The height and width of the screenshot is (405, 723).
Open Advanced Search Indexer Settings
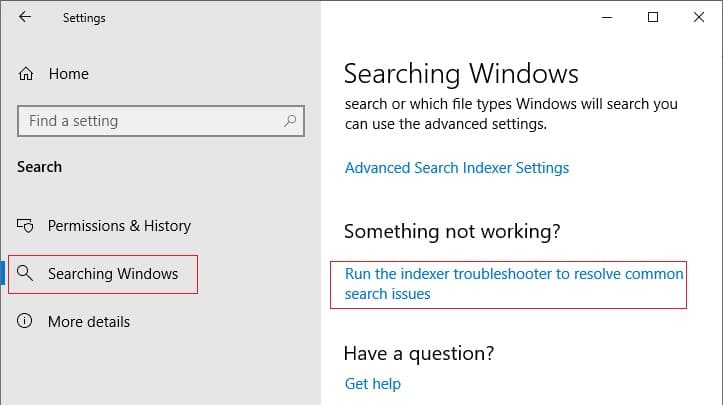click(457, 168)
